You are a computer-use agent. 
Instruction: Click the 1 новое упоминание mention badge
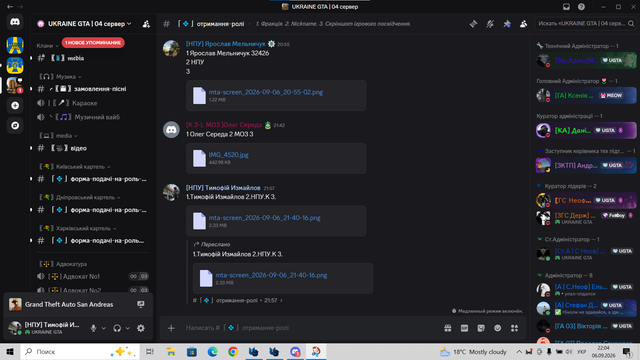(x=93, y=42)
